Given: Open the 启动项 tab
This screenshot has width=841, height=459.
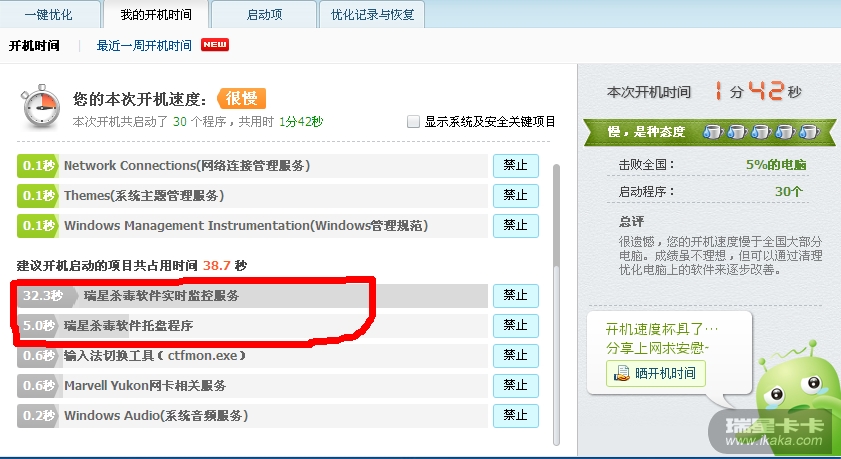Looking at the screenshot, I should pyautogui.click(x=264, y=14).
